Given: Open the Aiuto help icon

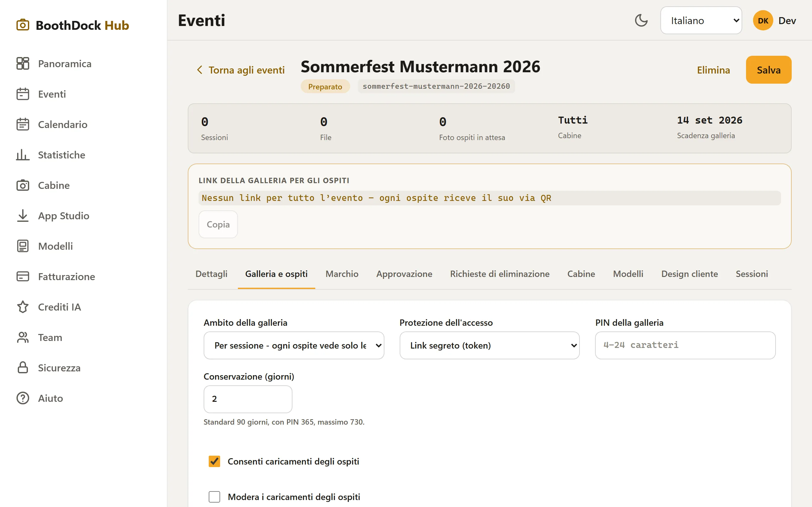Looking at the screenshot, I should click(23, 398).
